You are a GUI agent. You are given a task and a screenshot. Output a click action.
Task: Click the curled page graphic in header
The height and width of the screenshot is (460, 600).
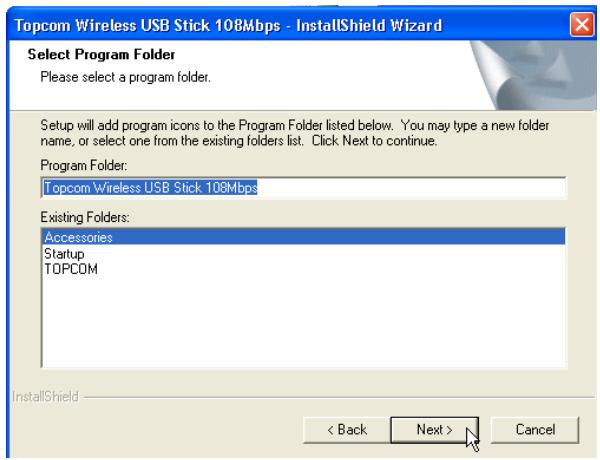coord(532,75)
